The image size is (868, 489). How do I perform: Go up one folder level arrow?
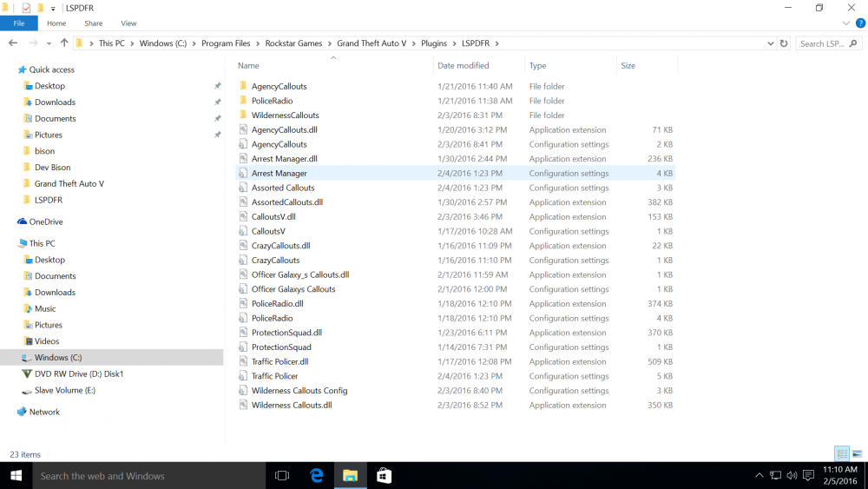point(64,43)
